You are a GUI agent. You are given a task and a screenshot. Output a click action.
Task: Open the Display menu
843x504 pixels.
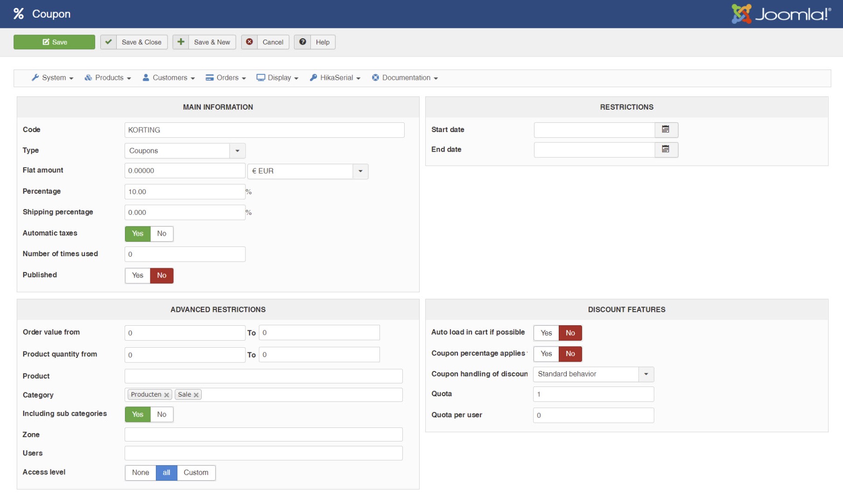(x=277, y=78)
